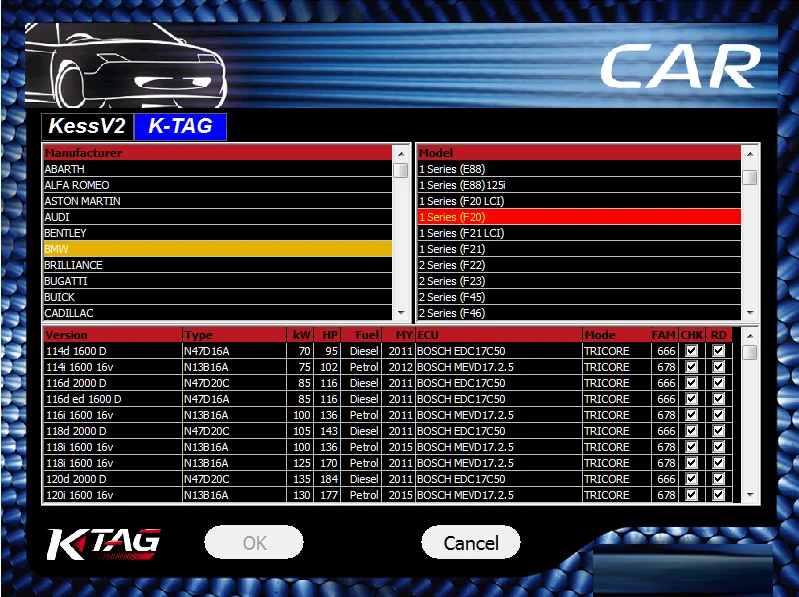Select highlighted BMW manufacturer row
The image size is (799, 597).
click(x=218, y=249)
